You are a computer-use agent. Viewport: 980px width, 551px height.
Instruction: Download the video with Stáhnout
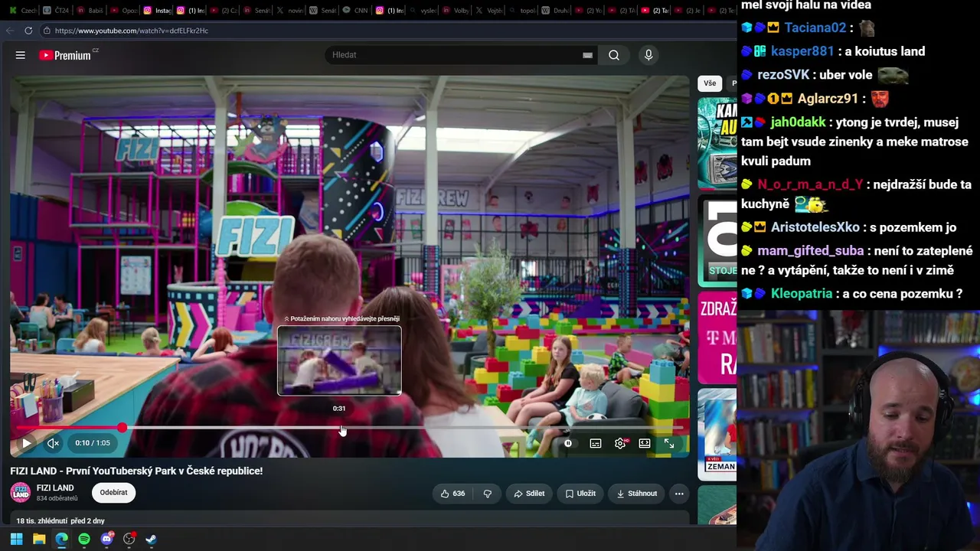click(x=637, y=494)
